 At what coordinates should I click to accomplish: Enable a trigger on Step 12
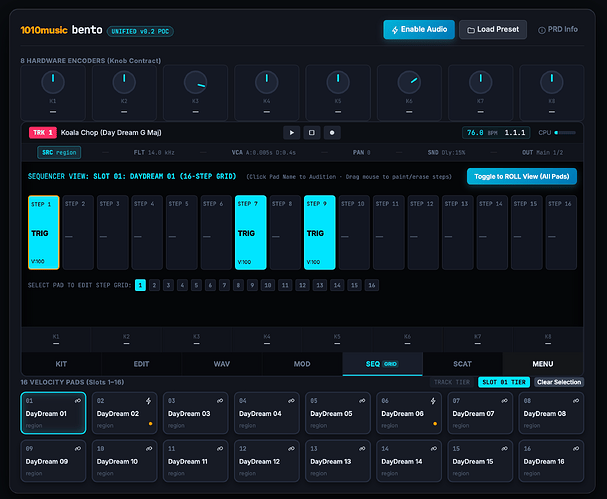coord(423,232)
